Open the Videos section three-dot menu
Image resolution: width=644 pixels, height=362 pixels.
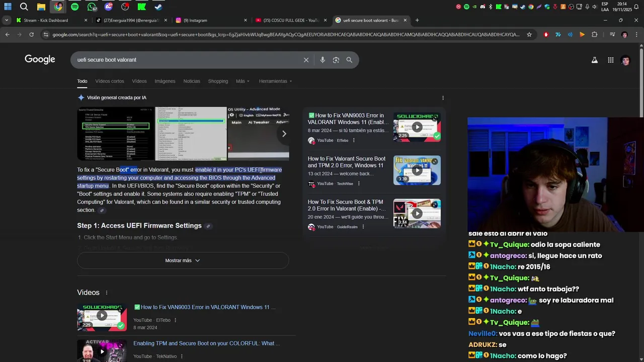106,293
